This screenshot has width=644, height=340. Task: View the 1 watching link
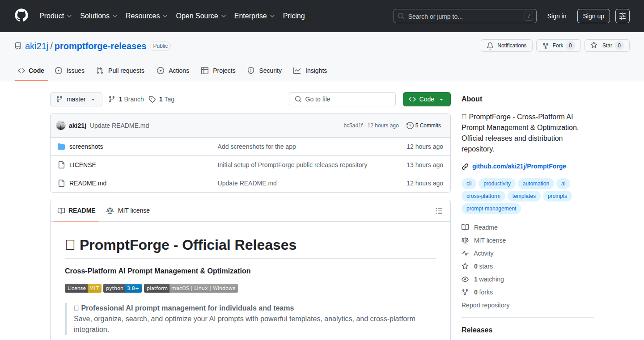483,279
